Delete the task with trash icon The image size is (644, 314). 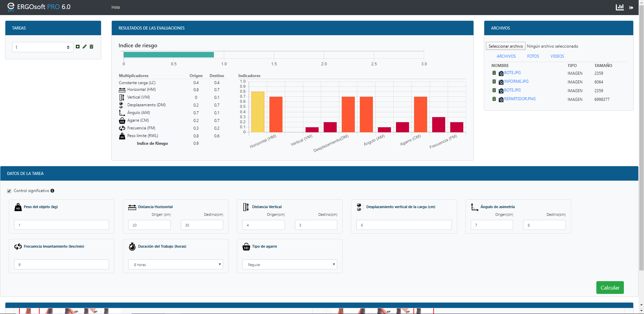point(91,47)
